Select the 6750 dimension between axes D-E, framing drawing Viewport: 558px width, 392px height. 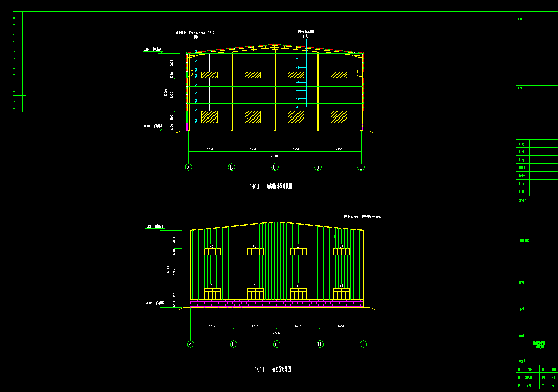click(339, 149)
